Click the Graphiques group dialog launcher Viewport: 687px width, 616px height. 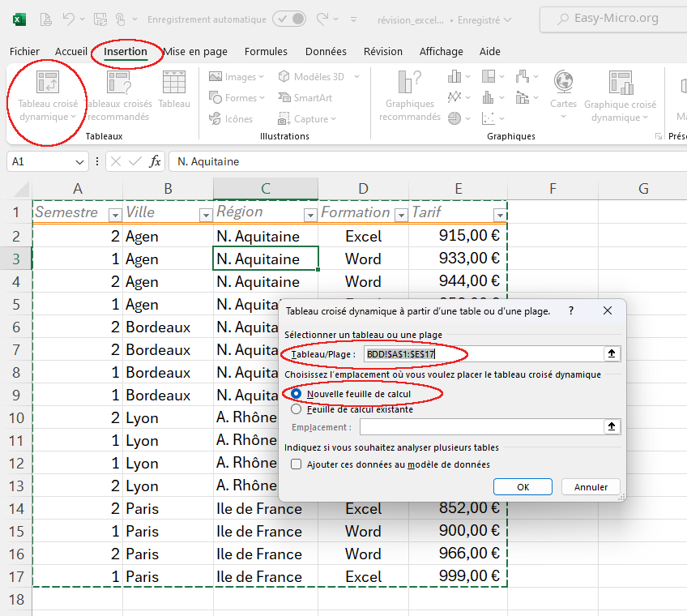click(x=658, y=136)
